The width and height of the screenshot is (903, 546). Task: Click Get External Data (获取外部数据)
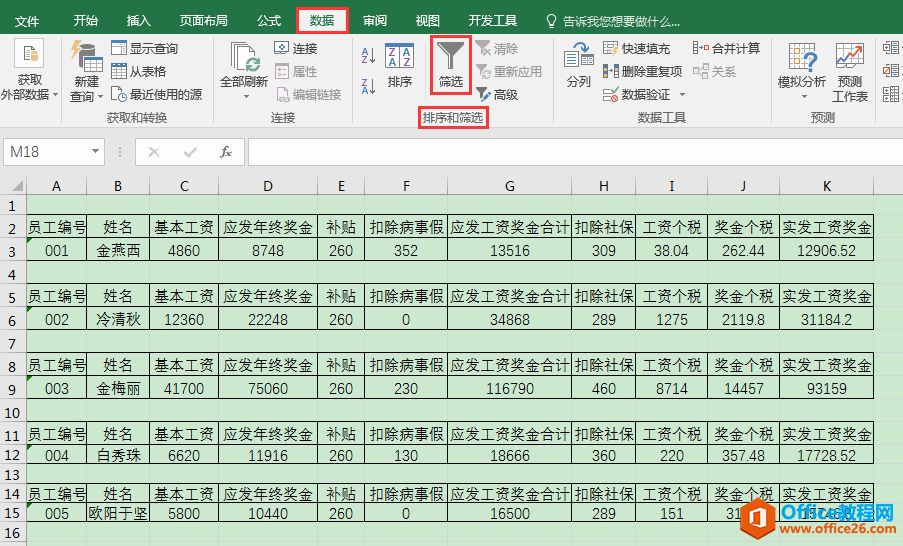pyautogui.click(x=29, y=70)
